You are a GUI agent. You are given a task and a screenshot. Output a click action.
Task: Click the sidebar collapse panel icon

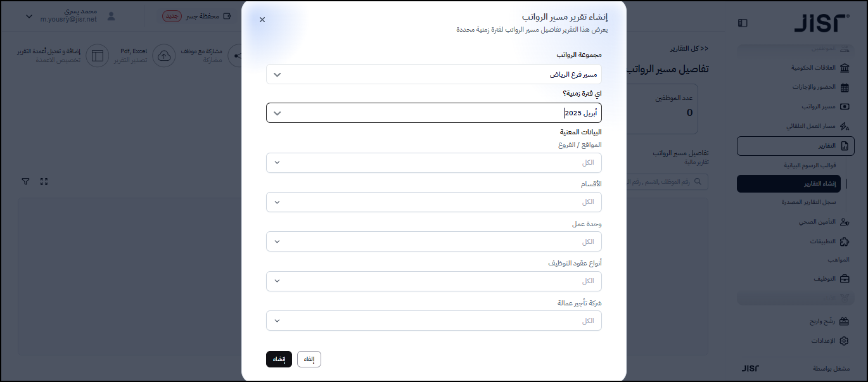pos(743,23)
